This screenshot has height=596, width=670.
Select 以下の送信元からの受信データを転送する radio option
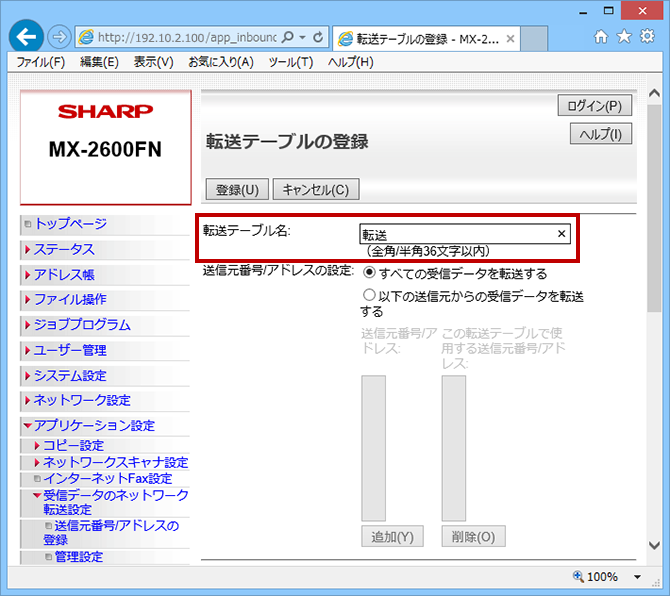click(369, 296)
